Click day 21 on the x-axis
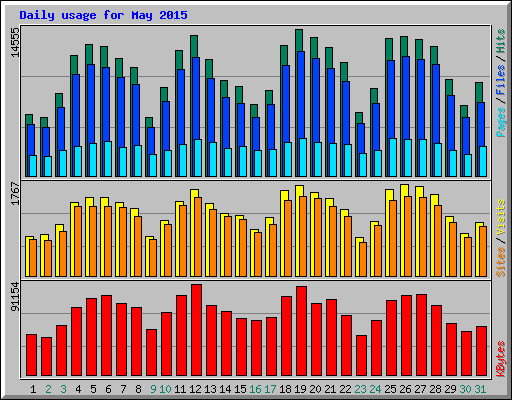This screenshot has height=400, width=512. tap(330, 389)
